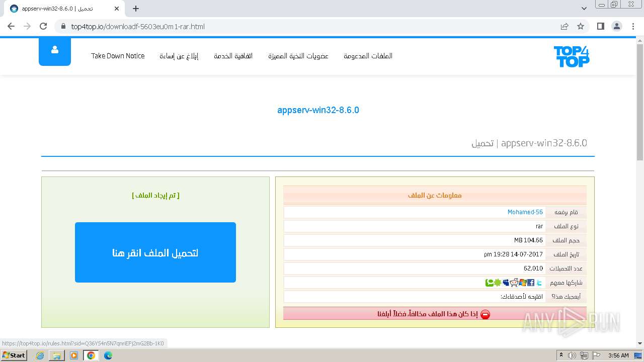Click the volume speaker tray icon
644x362 pixels.
pos(572,355)
